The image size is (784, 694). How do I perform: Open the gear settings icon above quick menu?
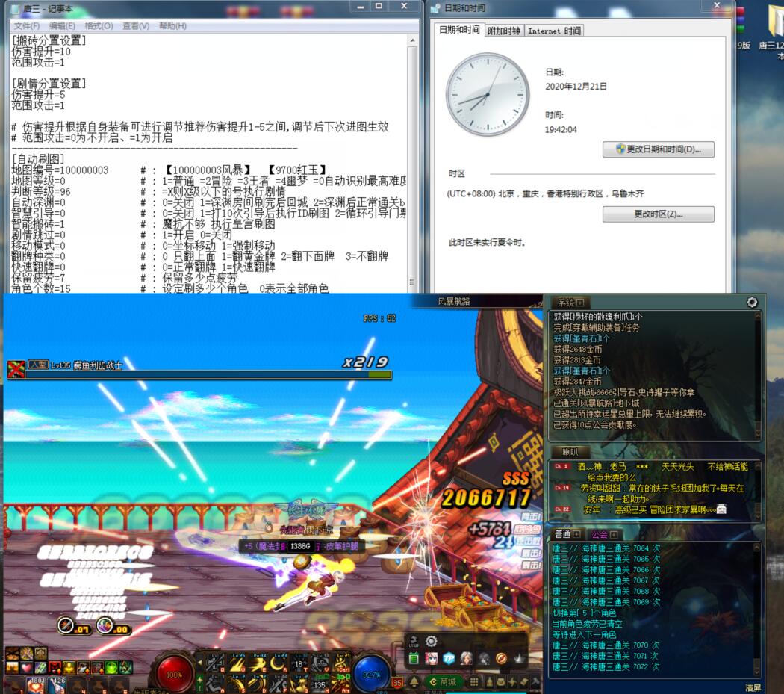431,641
